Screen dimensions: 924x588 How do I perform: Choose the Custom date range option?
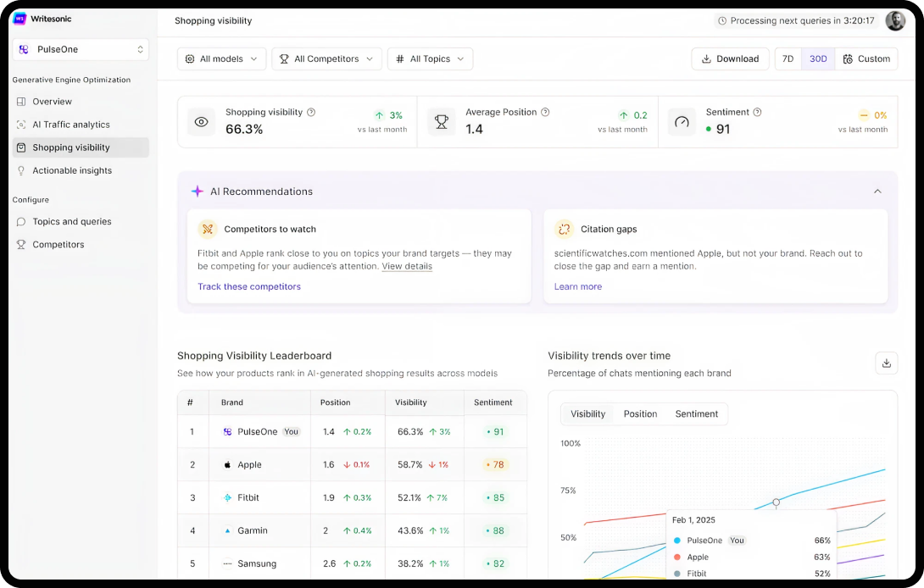(x=866, y=59)
